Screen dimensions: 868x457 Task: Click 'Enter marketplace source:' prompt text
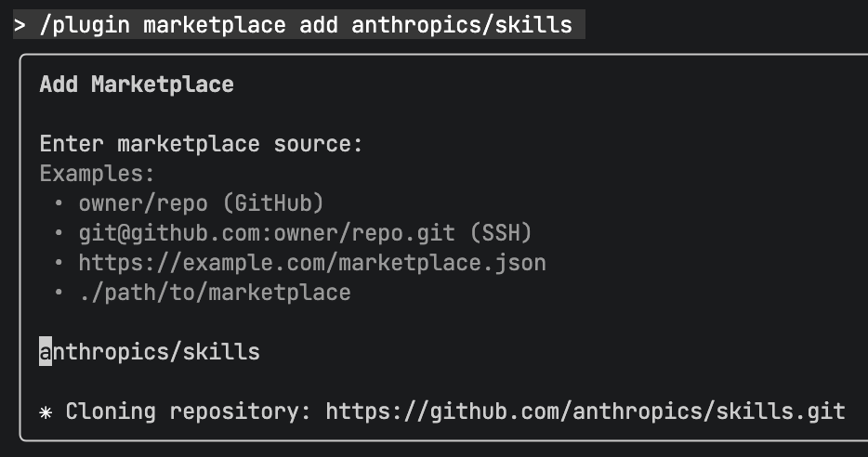(x=201, y=144)
